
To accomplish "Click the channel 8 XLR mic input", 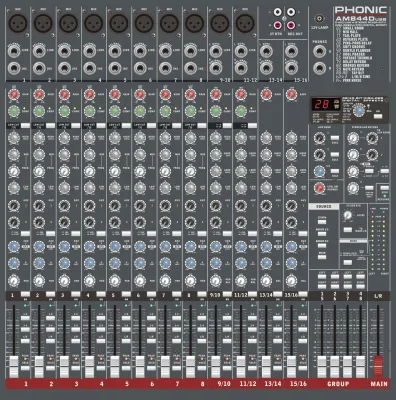I will coord(195,24).
